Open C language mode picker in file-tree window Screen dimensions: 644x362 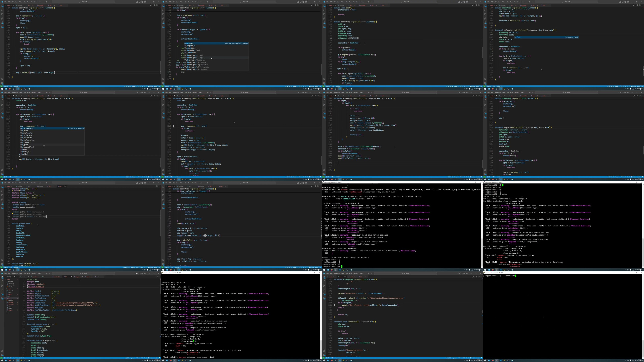click(146, 358)
